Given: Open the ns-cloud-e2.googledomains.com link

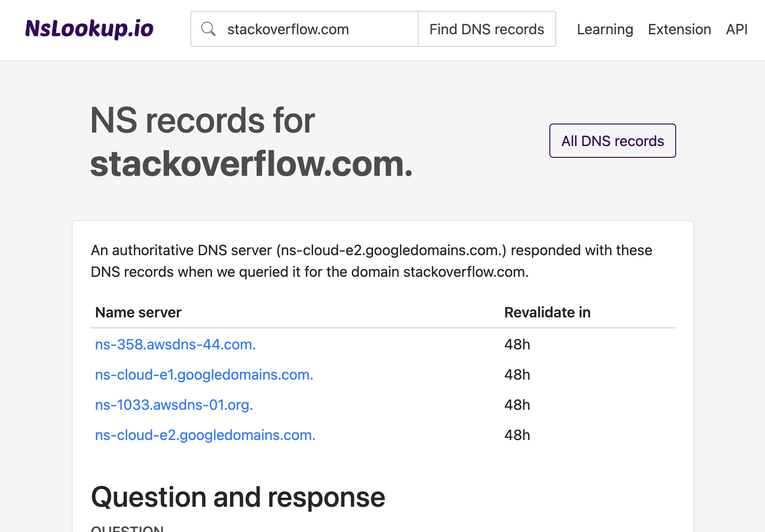Looking at the screenshot, I should (205, 435).
